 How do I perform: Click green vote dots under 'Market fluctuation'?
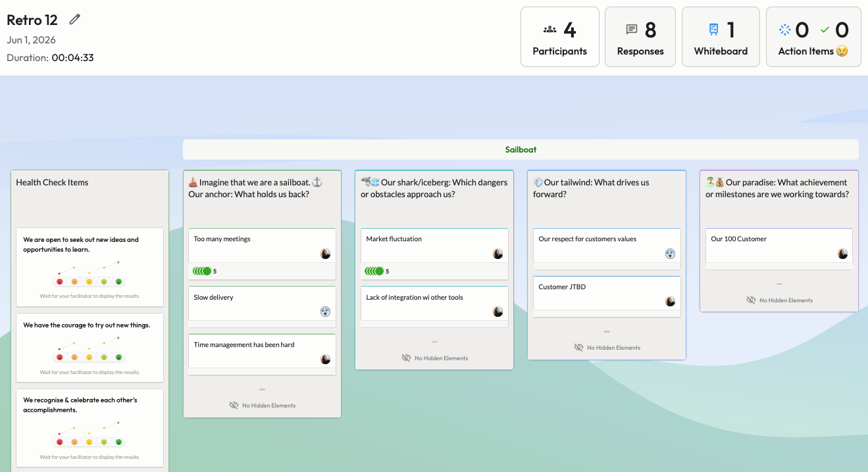coord(374,271)
